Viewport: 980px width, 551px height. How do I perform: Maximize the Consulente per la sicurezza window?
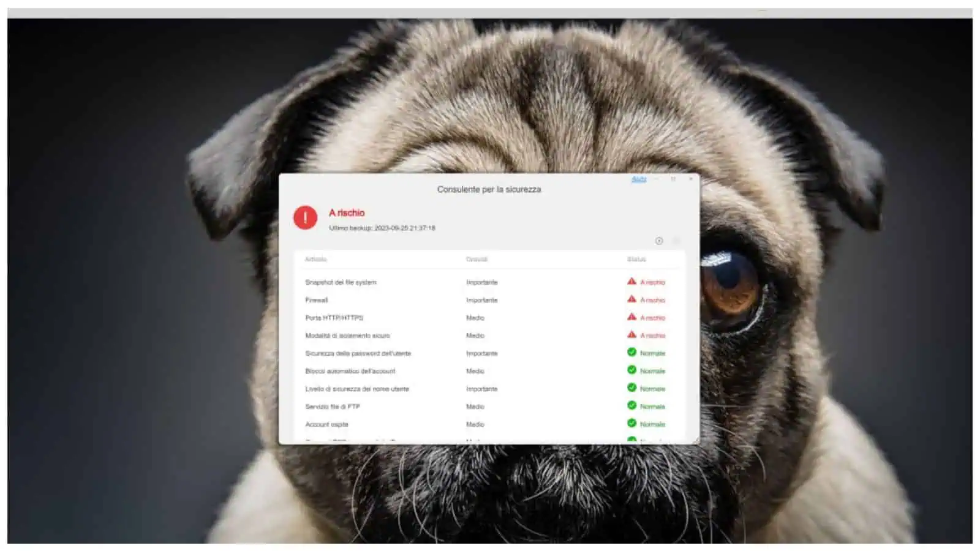(x=673, y=179)
